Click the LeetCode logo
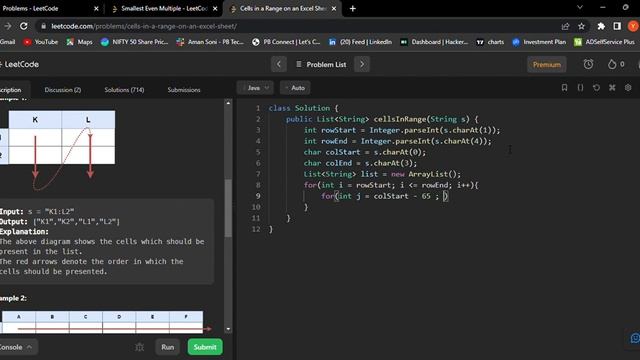Image resolution: width=640 pixels, height=360 pixels. click(20, 64)
